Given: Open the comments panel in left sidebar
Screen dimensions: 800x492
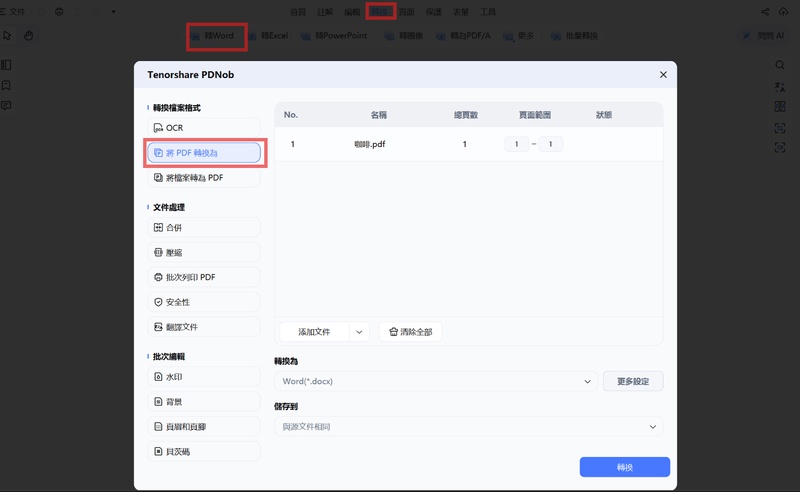Looking at the screenshot, I should 6,106.
